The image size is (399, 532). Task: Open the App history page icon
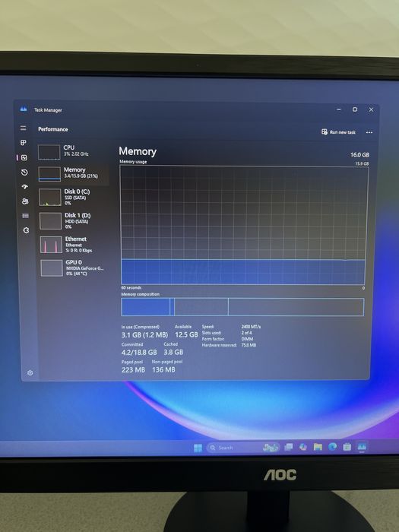[x=24, y=173]
